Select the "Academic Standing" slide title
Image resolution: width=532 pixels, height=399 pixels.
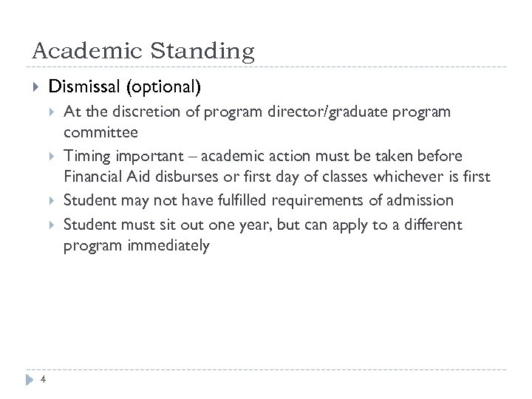[x=143, y=51]
